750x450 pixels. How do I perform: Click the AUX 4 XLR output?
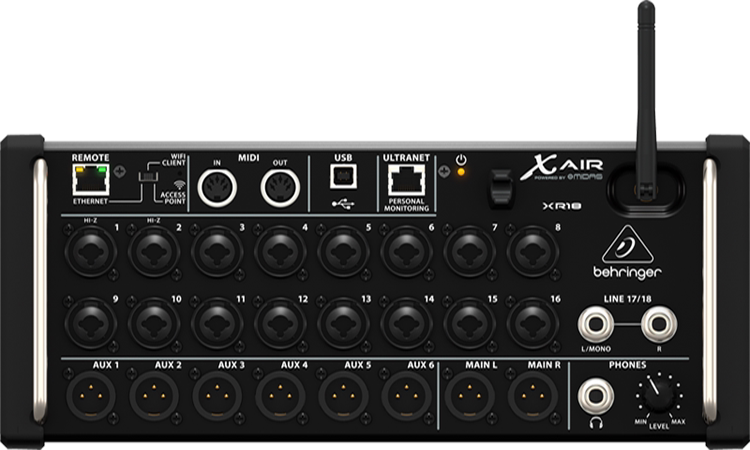(280, 396)
